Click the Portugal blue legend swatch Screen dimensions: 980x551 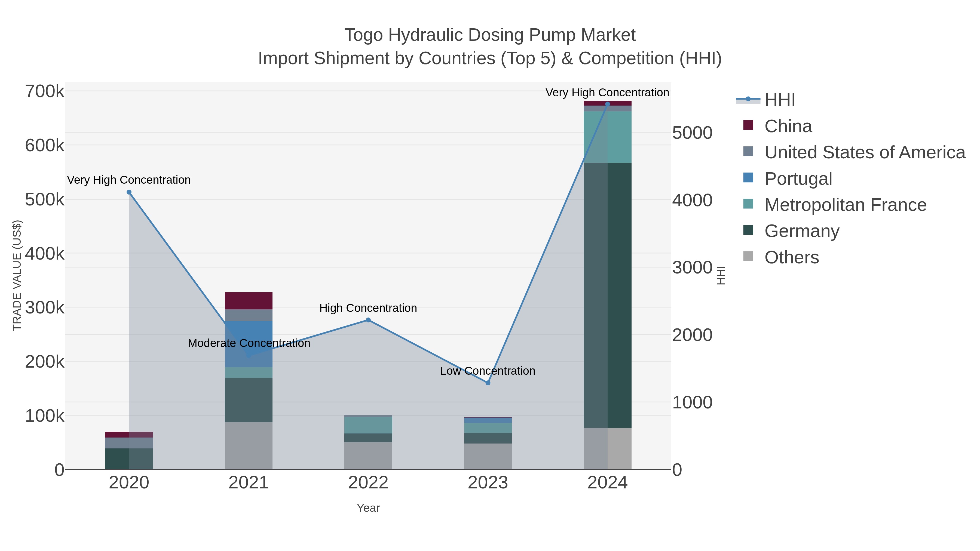[748, 178]
